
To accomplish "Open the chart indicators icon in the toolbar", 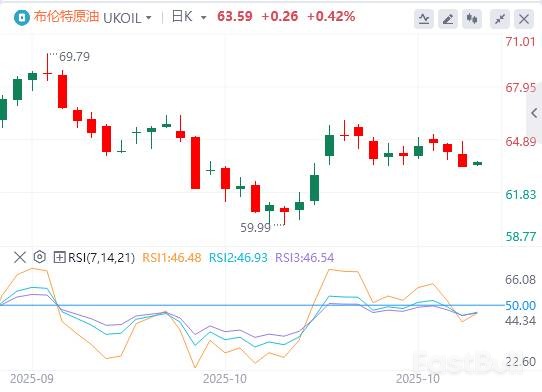I will click(424, 19).
